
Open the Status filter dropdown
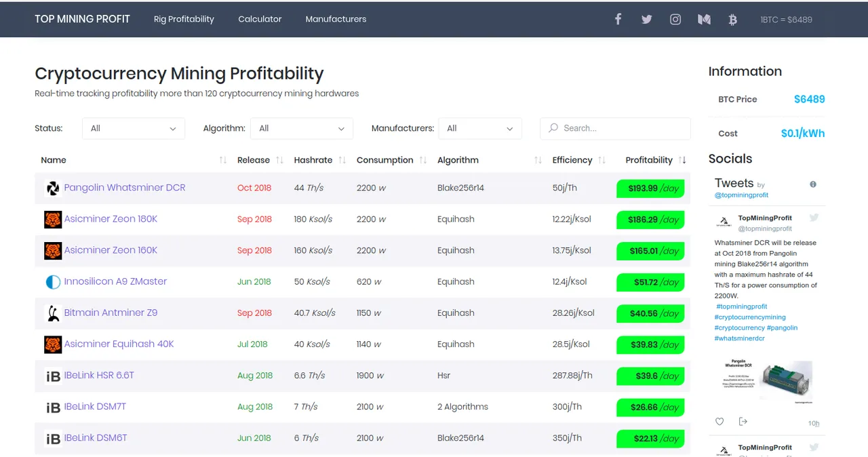[x=134, y=128]
